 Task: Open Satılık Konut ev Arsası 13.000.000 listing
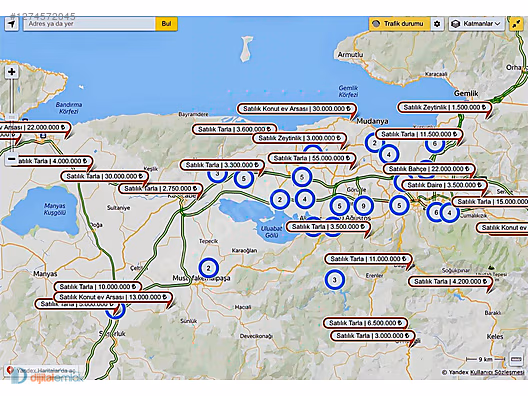click(113, 297)
